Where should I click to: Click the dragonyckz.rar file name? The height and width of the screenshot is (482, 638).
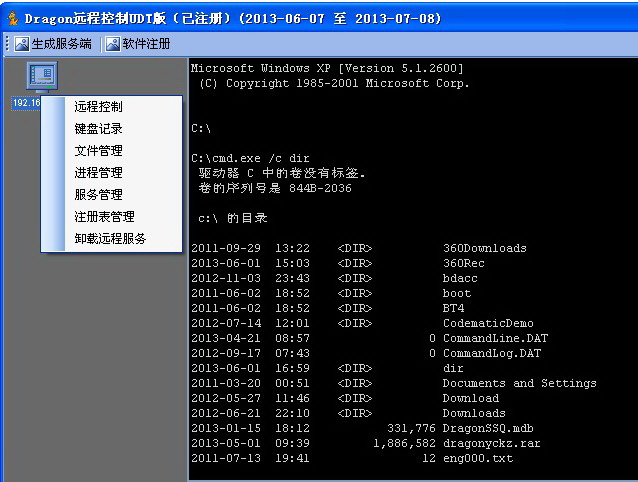[492, 444]
